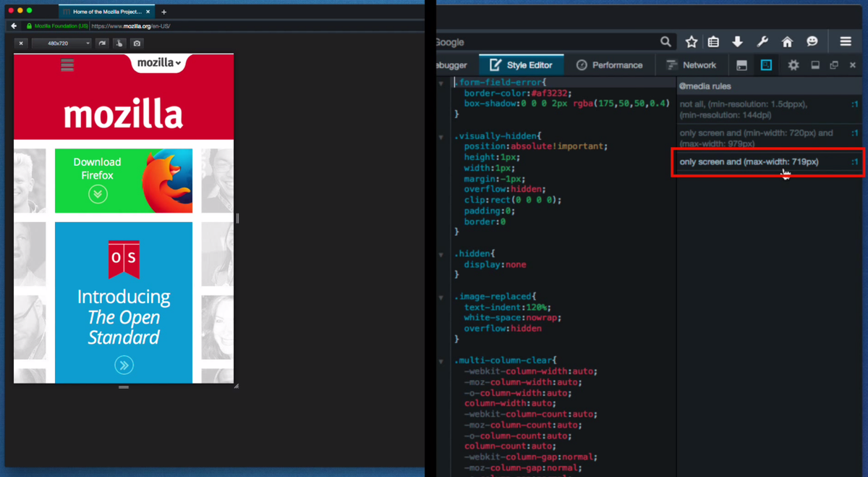
Task: Click the large mozilla logo banner
Action: click(x=124, y=114)
